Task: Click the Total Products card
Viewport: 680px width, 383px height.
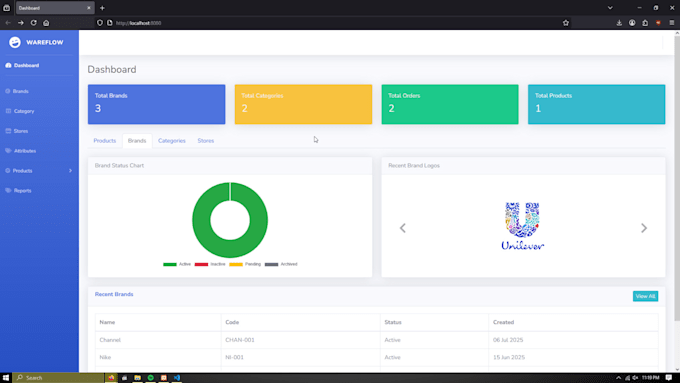Action: coord(596,104)
